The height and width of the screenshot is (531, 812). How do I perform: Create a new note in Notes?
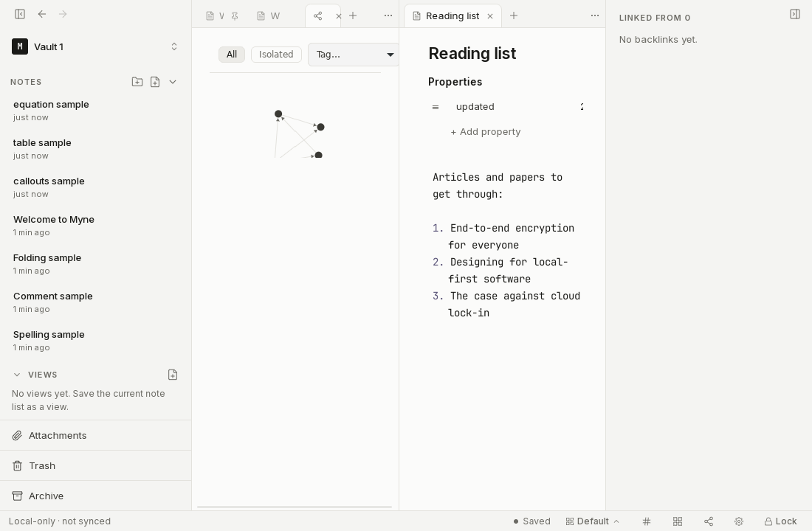[155, 82]
